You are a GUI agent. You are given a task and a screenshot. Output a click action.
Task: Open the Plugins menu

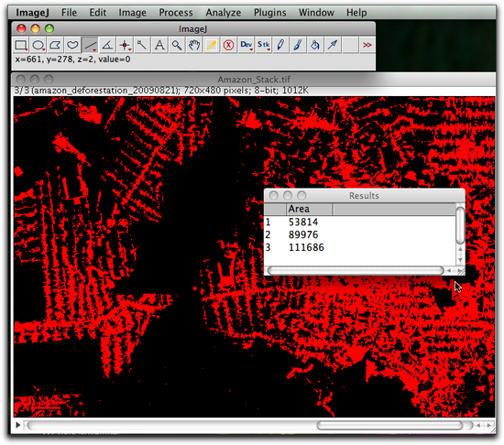[x=270, y=13]
